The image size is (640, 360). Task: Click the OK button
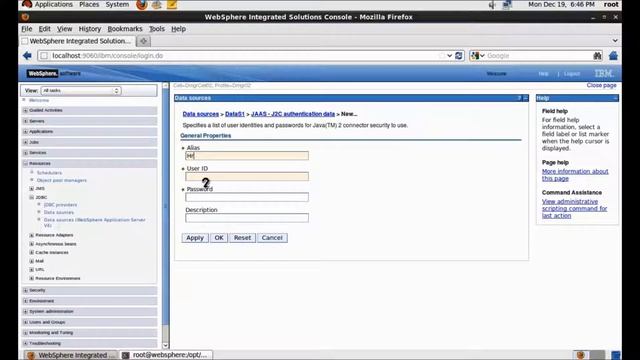click(219, 238)
